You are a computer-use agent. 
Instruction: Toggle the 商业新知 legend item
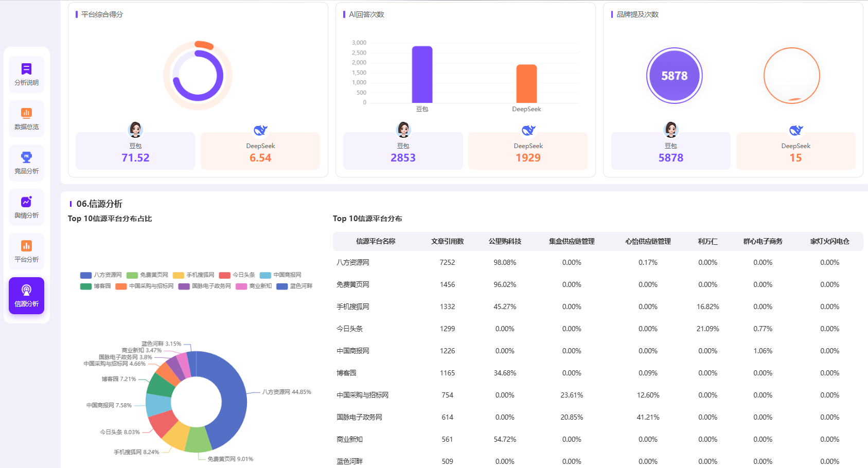click(254, 286)
